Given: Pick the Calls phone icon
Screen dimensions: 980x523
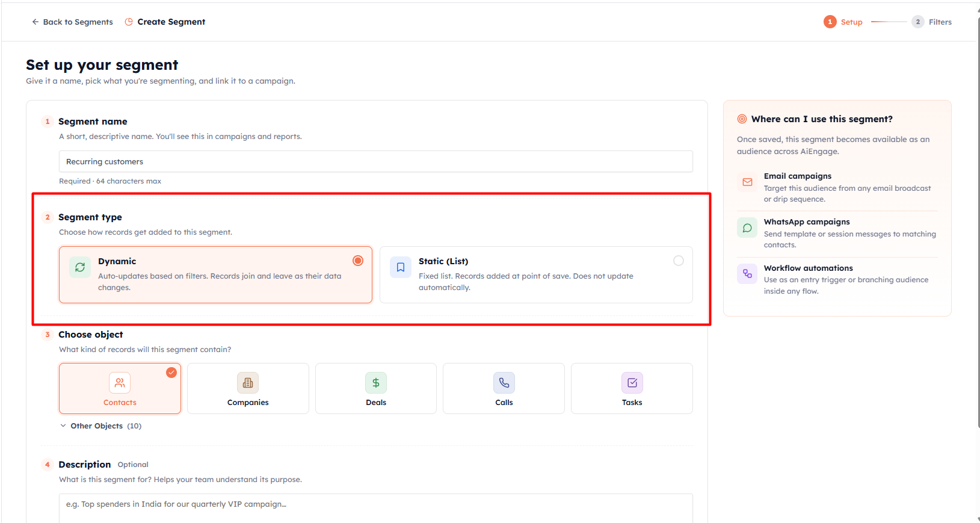Looking at the screenshot, I should [x=504, y=383].
